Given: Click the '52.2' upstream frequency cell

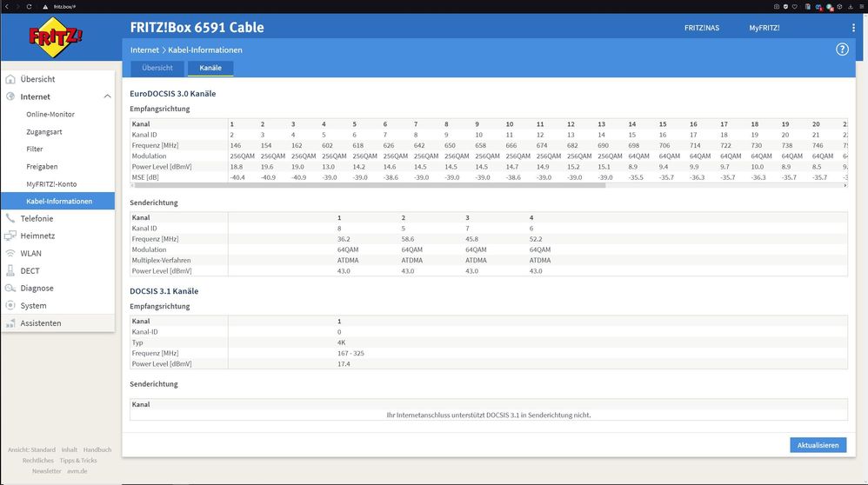Looking at the screenshot, I should pyautogui.click(x=535, y=239).
